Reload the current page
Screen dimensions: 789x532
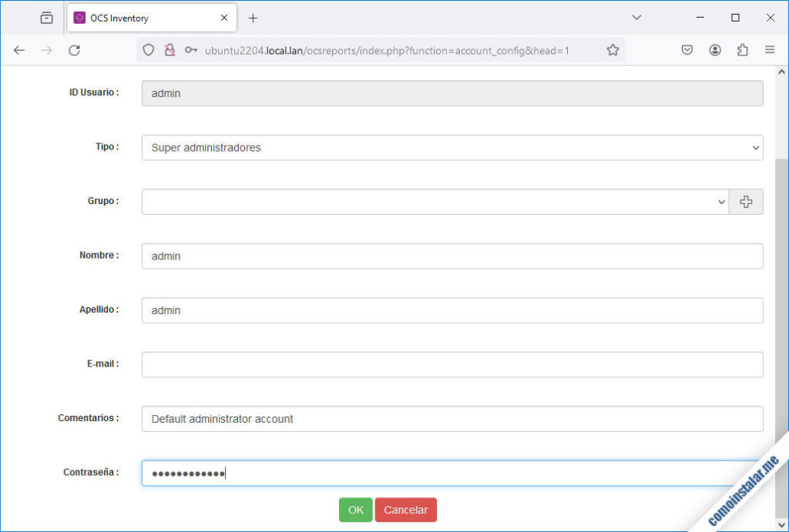pos(75,50)
